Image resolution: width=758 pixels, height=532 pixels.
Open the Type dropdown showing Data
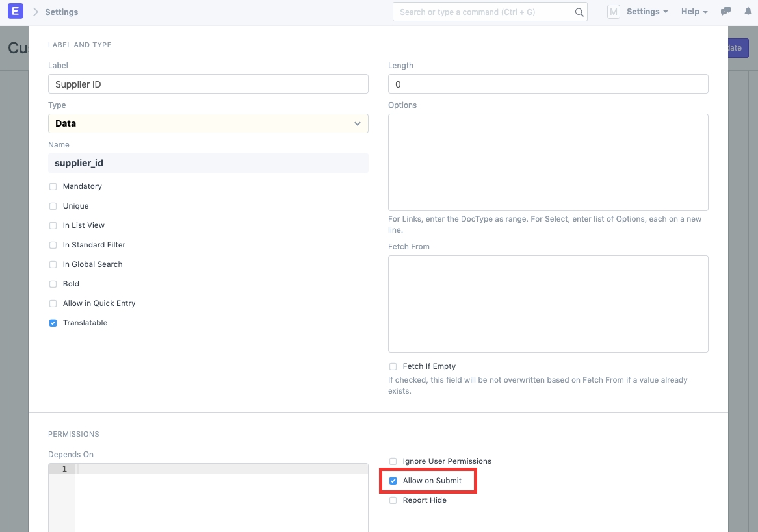[208, 123]
